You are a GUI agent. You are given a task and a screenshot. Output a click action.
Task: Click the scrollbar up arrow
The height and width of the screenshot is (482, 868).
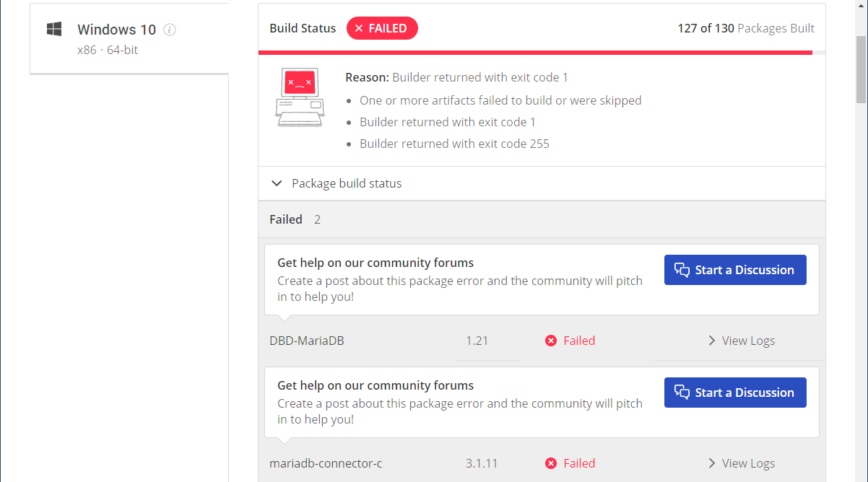861,6
